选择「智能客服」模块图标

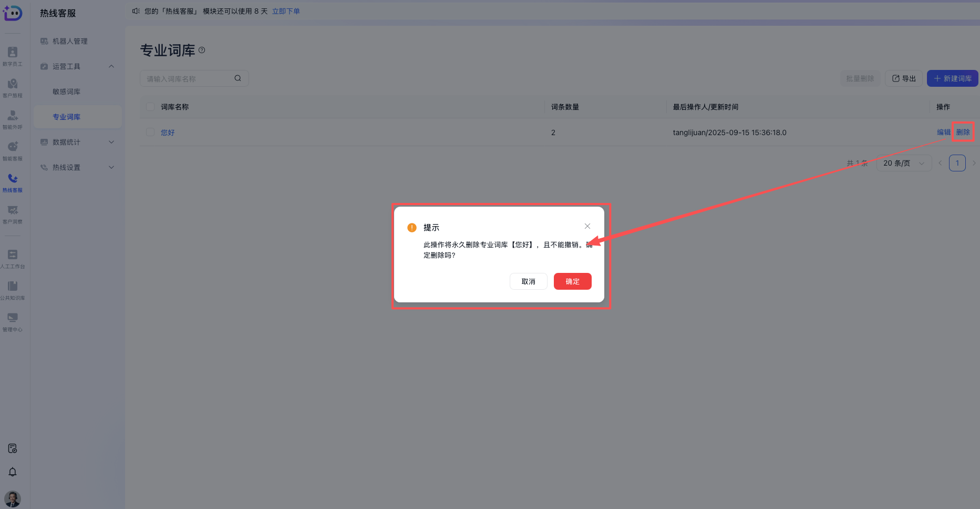12,149
